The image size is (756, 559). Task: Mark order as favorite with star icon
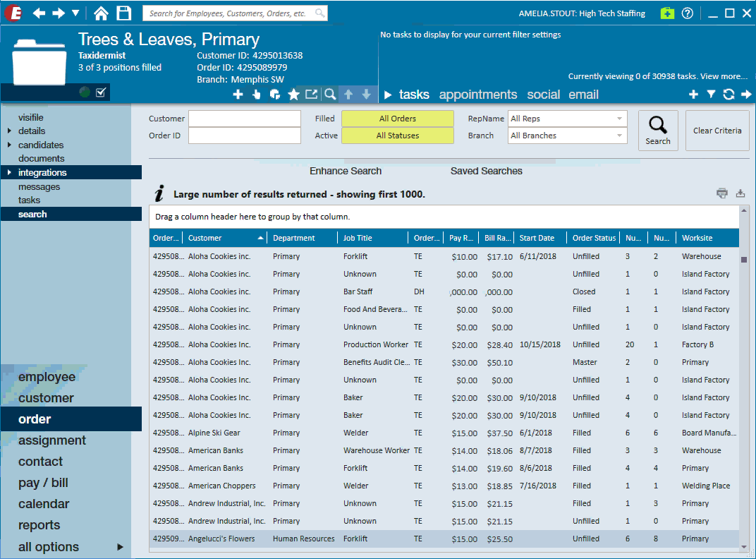[293, 95]
